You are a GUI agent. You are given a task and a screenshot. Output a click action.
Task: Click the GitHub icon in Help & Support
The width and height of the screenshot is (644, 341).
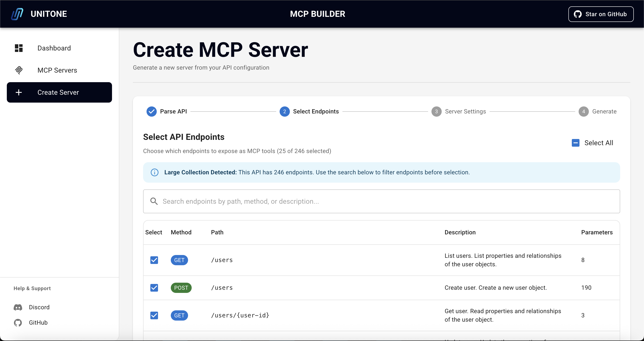[18, 322]
